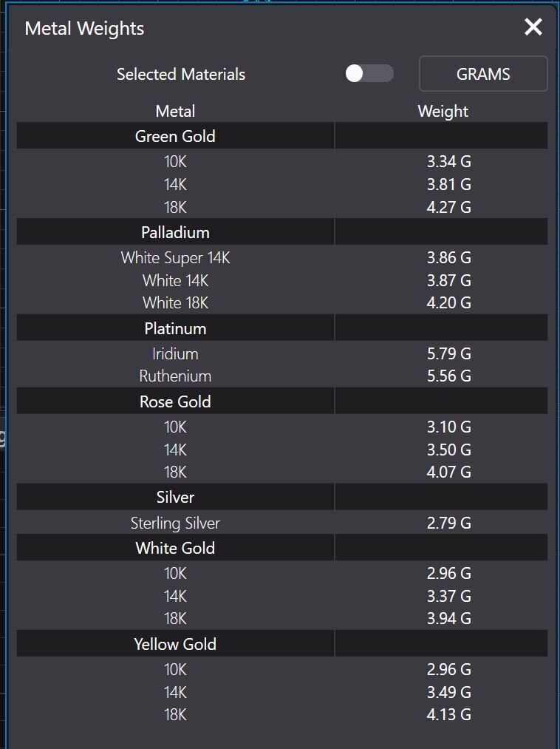Select the Iridium platinum row
Viewport: 560px width, 749px height.
(x=175, y=354)
